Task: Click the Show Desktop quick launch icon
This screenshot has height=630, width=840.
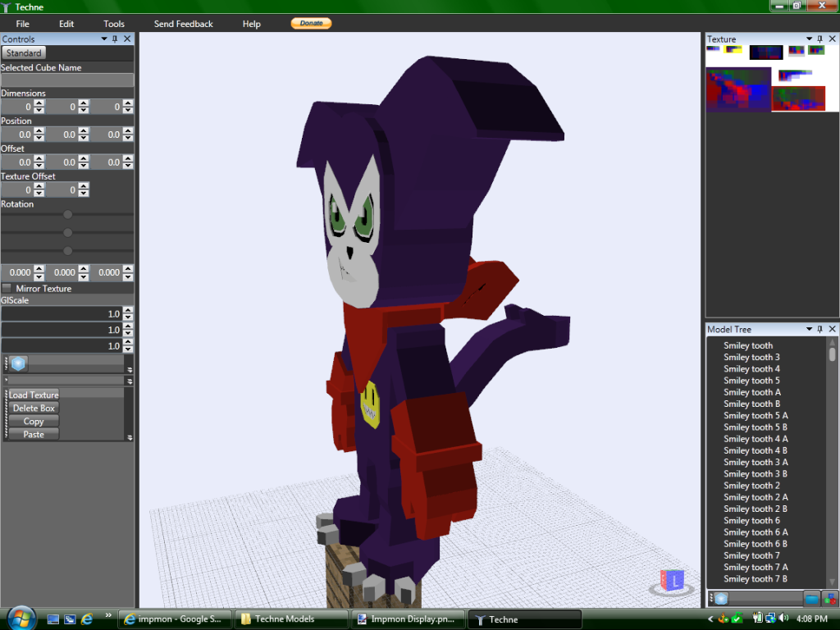Action: [x=53, y=619]
